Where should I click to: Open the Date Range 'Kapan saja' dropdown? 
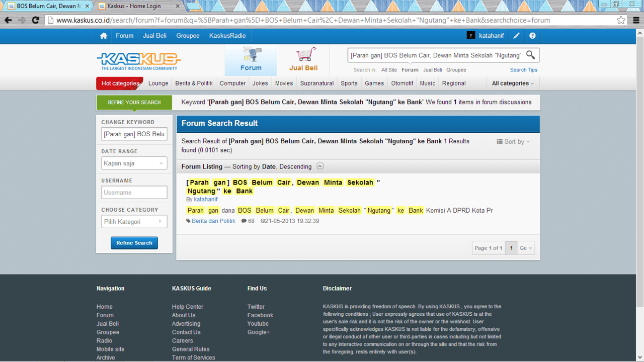pos(134,163)
